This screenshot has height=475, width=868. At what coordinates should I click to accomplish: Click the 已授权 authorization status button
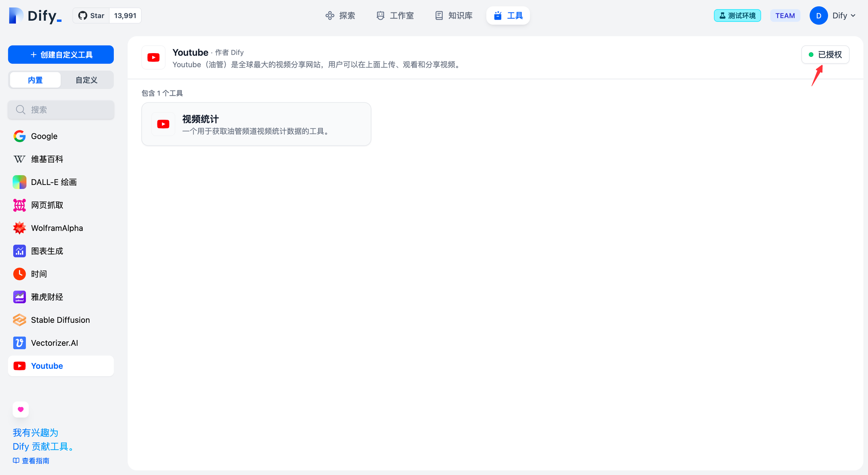pyautogui.click(x=825, y=55)
